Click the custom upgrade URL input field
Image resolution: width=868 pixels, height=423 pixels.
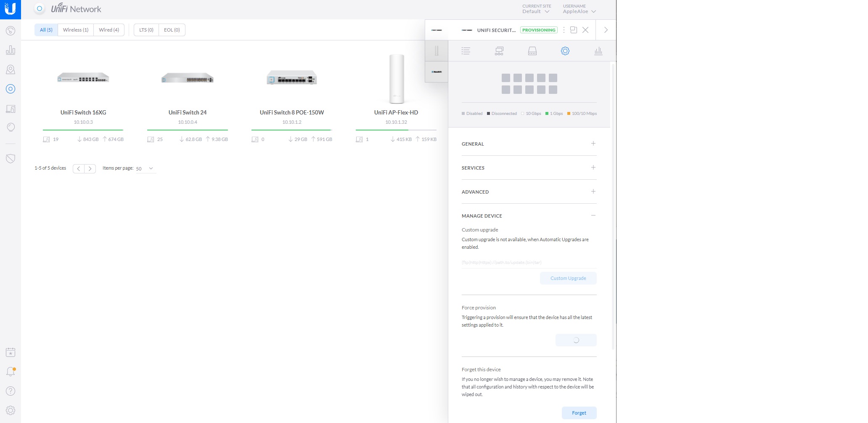click(529, 262)
